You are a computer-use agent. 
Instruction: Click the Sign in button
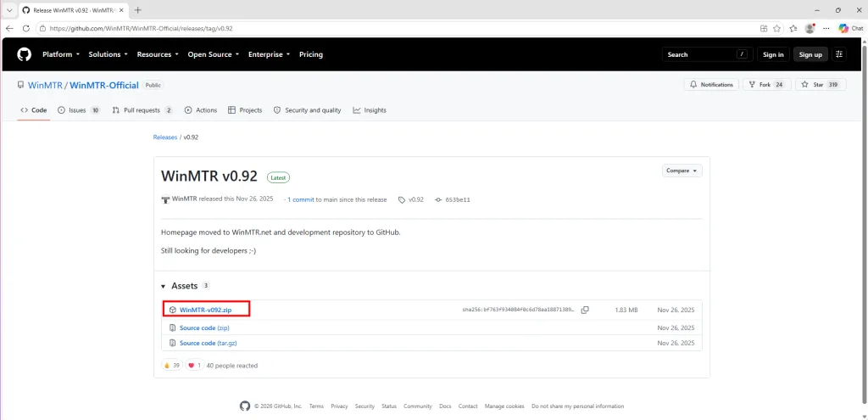pyautogui.click(x=773, y=54)
